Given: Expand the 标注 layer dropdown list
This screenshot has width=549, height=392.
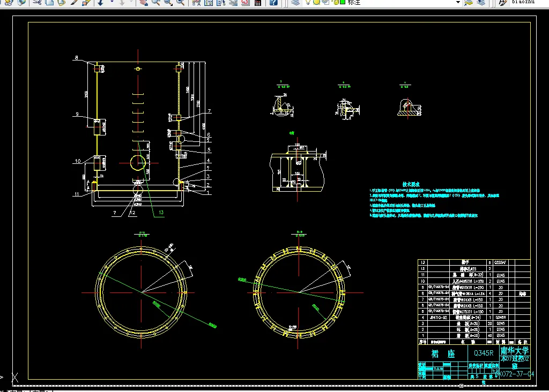Looking at the screenshot, I should coord(458,2).
